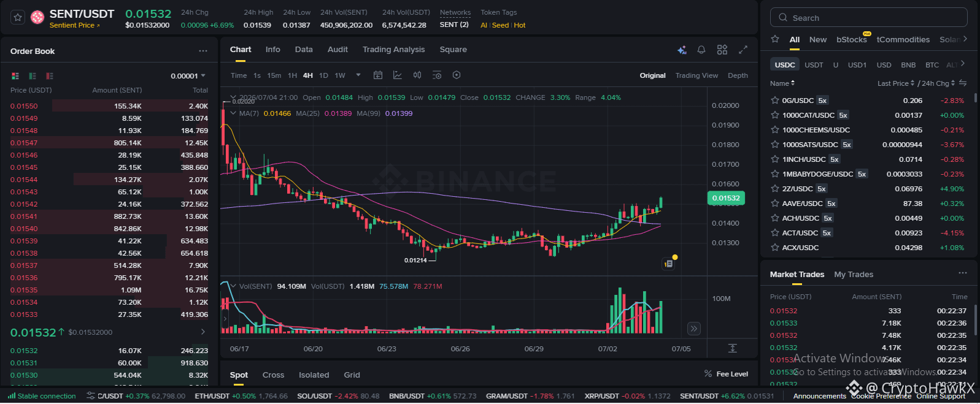Change candlestick chart style icon
This screenshot has height=404, width=980.
point(417,75)
